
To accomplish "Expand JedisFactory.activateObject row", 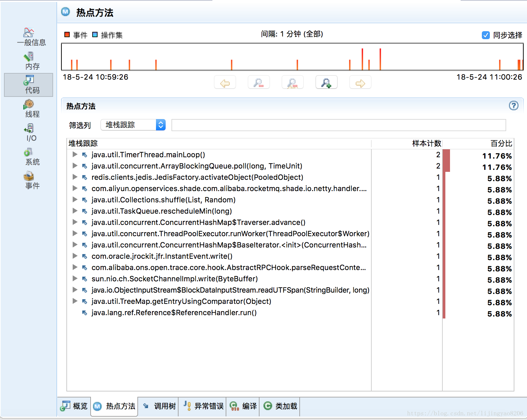I will (x=75, y=177).
